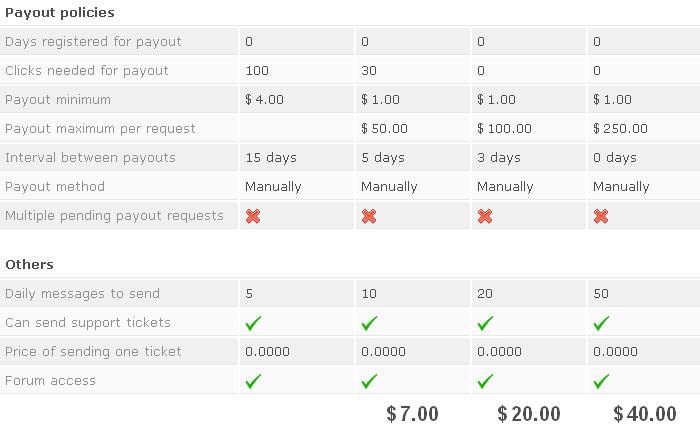Click the Payout policies section heading
The image size is (700, 427).
tap(59, 13)
